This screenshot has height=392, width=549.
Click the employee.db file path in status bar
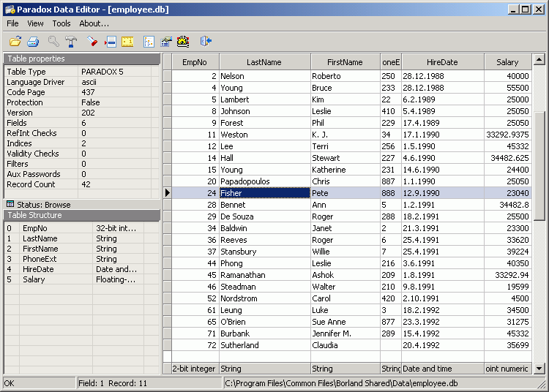point(341,383)
